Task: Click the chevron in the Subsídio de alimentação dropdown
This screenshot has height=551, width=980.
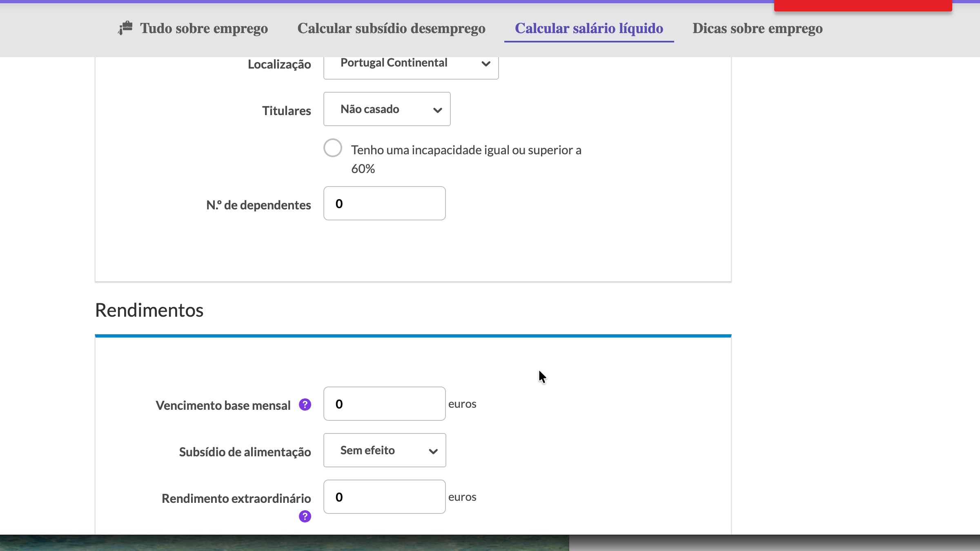Action: [x=433, y=451]
